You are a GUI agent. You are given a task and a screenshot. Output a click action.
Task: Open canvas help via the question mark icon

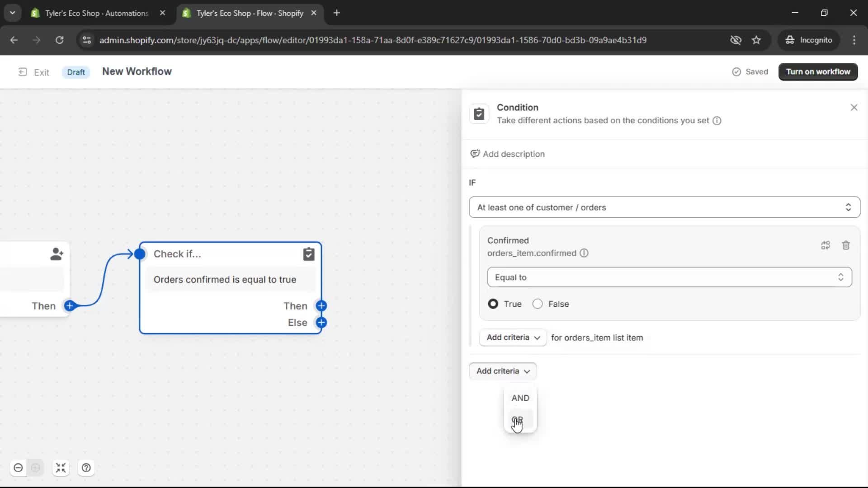(x=86, y=468)
